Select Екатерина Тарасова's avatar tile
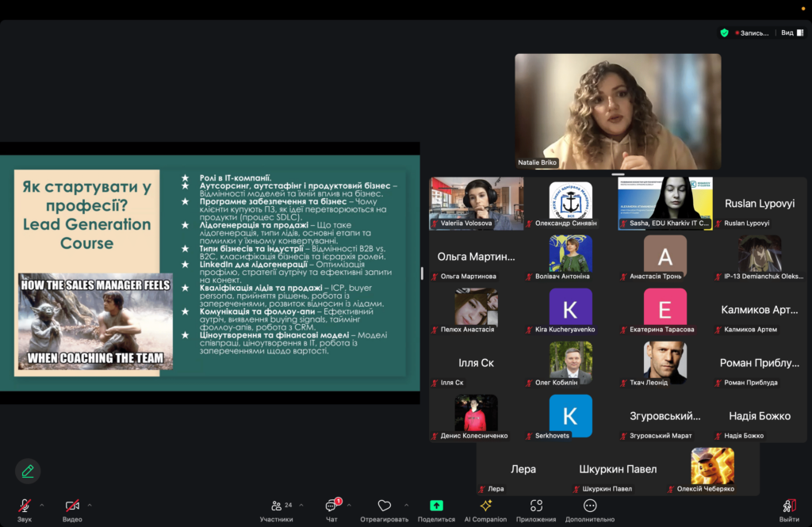Screen dimensions: 812x527 665,310
